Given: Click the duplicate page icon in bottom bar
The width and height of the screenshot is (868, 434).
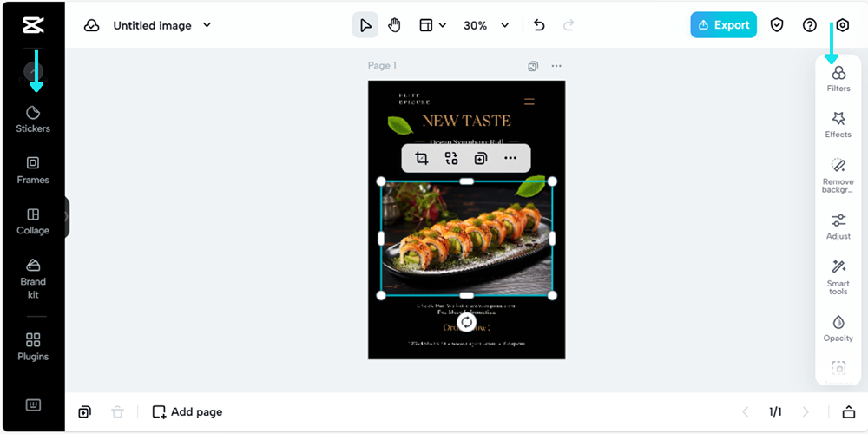Looking at the screenshot, I should tap(85, 411).
